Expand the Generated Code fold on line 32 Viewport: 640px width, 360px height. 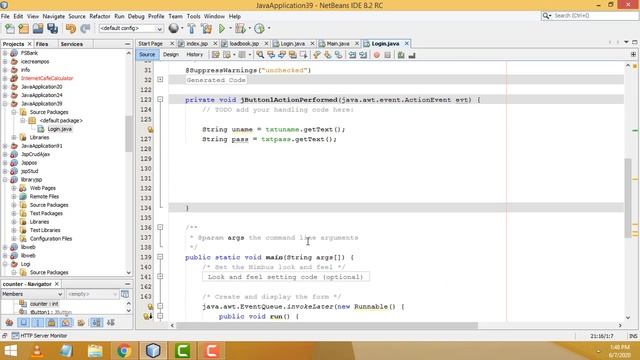pyautogui.click(x=160, y=80)
